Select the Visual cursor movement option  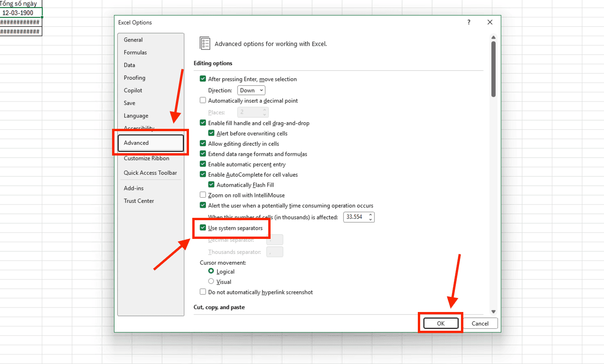point(211,282)
